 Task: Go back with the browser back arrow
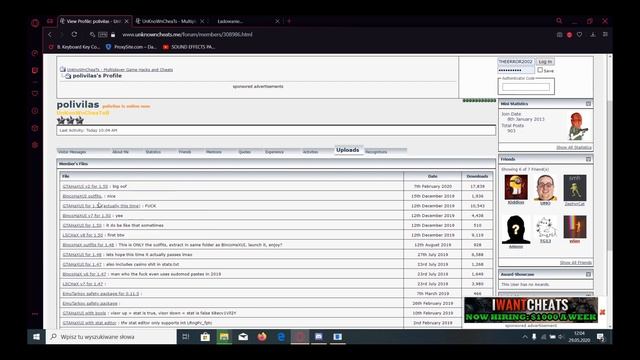coord(50,35)
